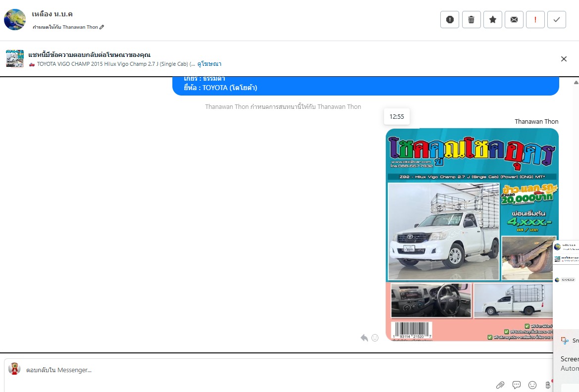The width and height of the screenshot is (579, 392).
Task: React to the image message with emoji
Action: coord(375,338)
